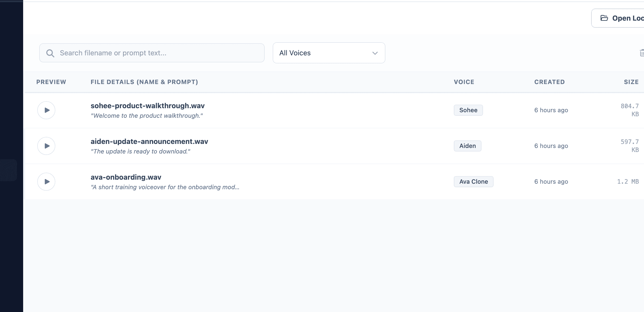This screenshot has width=644, height=312.
Task: Click 804.7 KB size value
Action: (x=630, y=110)
